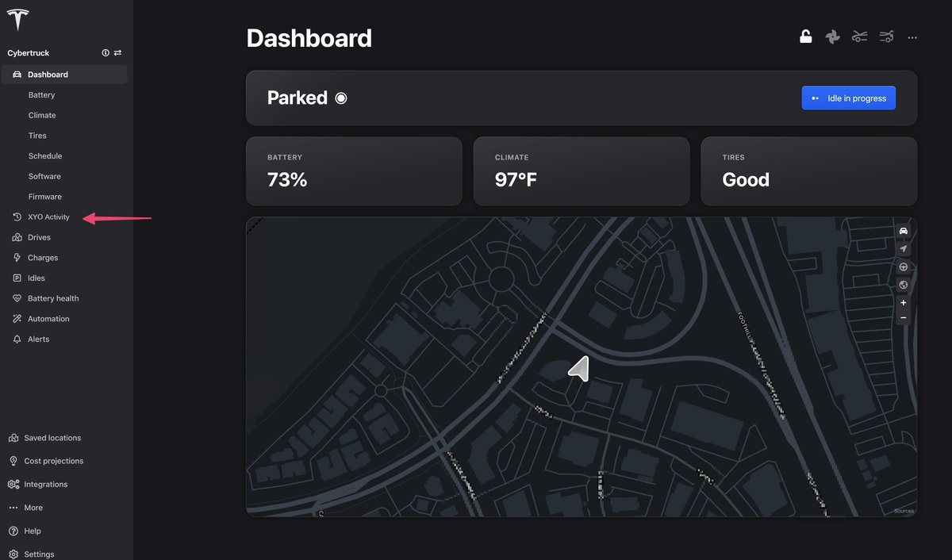Open the Climate 97°F card
This screenshot has height=560, width=952.
pos(582,171)
